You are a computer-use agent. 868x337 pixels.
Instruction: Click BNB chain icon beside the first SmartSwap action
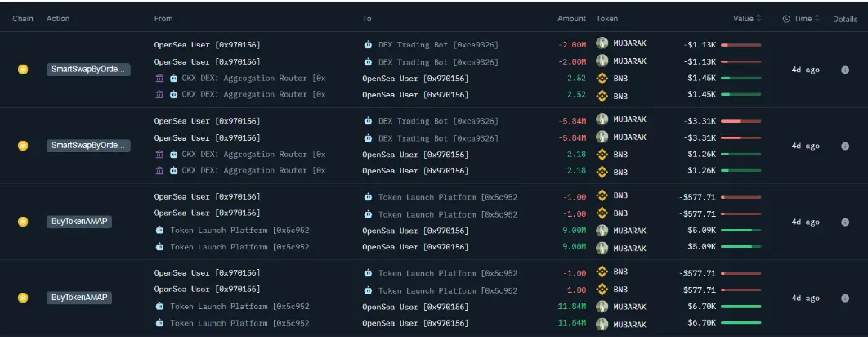(x=23, y=70)
